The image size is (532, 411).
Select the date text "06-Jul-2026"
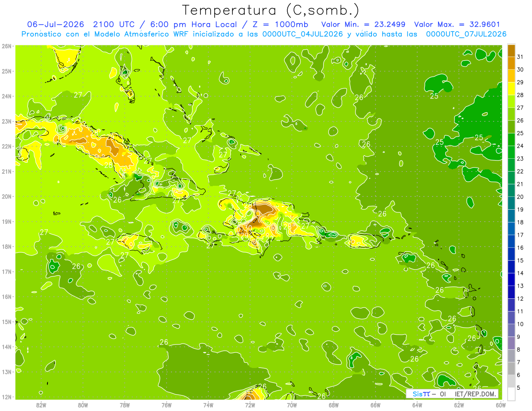[55, 24]
